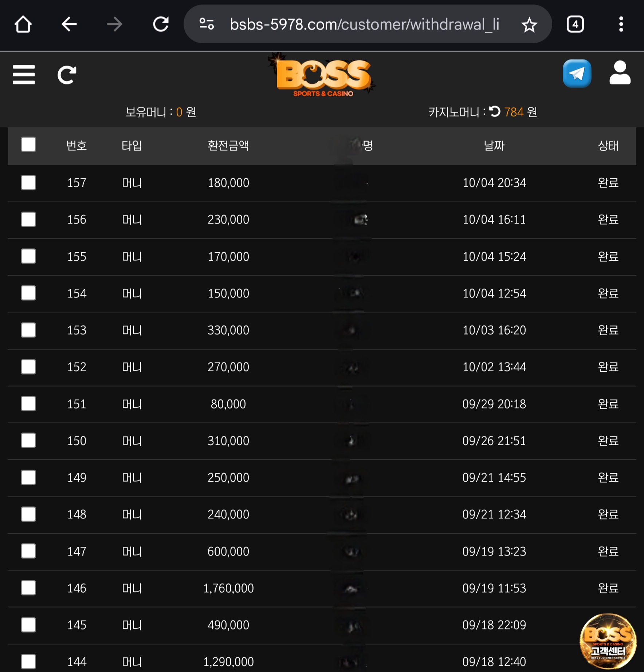Open the hamburger navigation menu
Screen dimensions: 644x672
click(x=24, y=75)
